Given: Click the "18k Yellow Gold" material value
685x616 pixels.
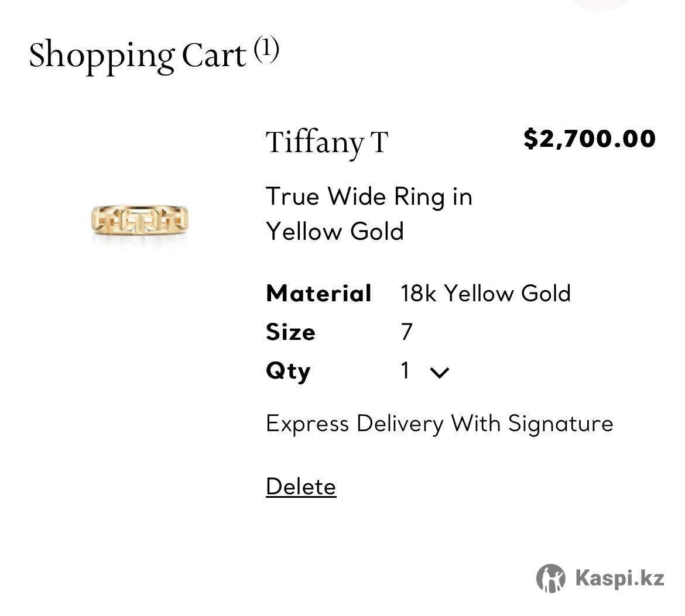Looking at the screenshot, I should coord(485,293).
